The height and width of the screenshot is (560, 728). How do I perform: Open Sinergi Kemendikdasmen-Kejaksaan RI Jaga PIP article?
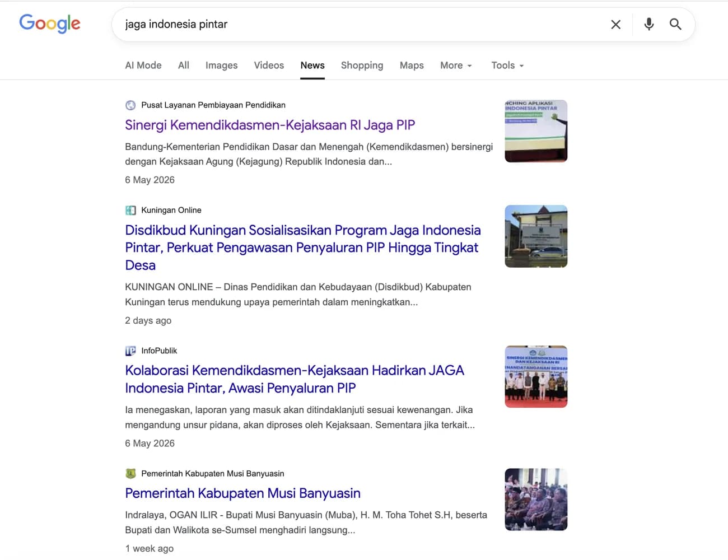pyautogui.click(x=270, y=125)
